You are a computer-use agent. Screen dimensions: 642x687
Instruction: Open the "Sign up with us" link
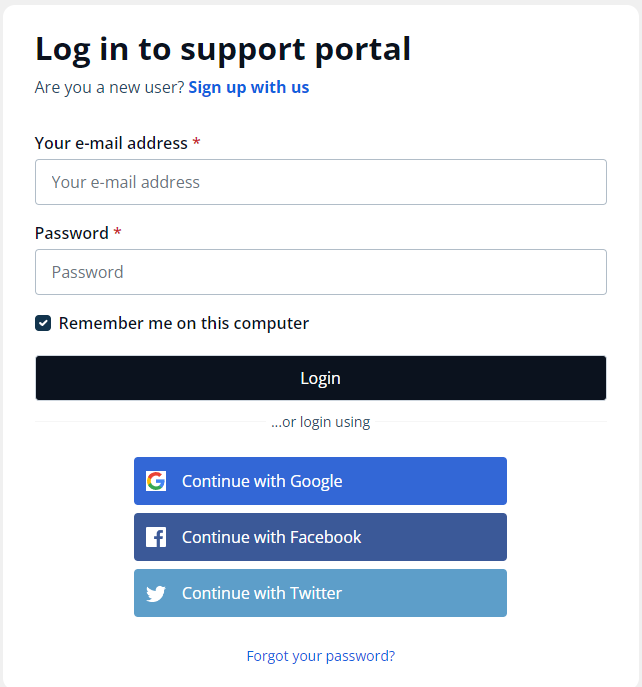249,87
